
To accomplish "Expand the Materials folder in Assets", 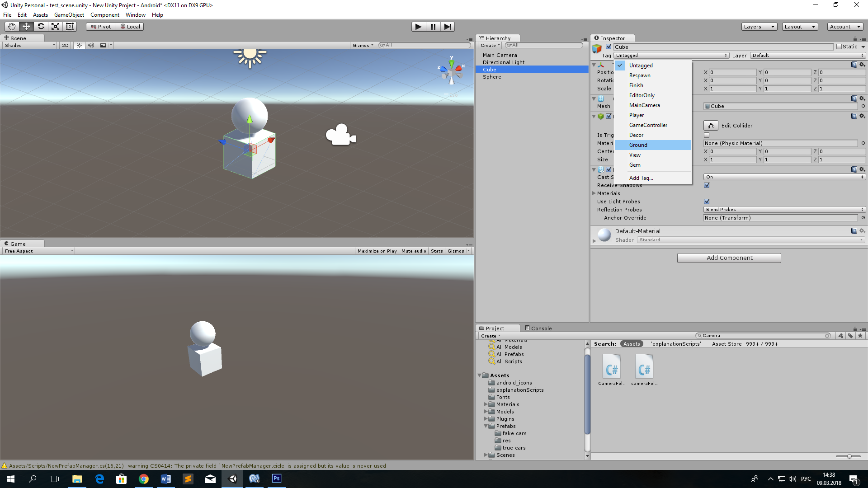I will pos(487,404).
